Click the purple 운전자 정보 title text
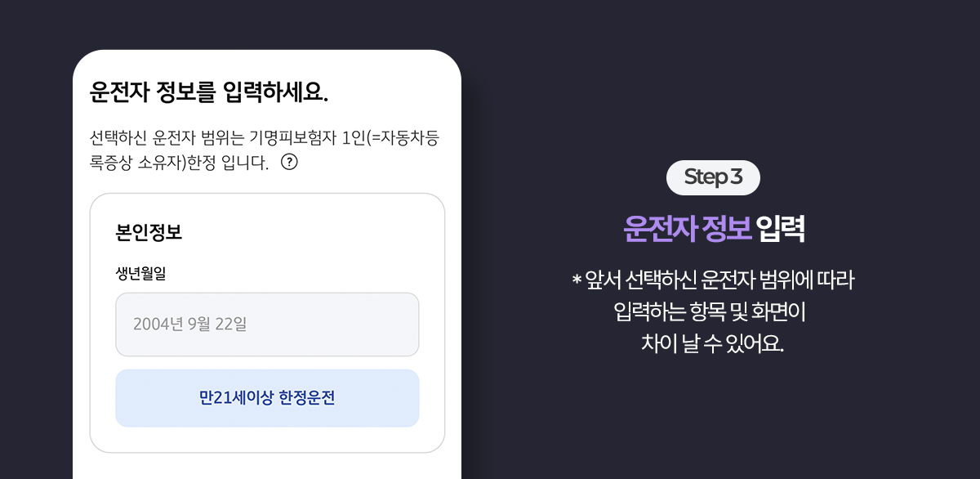 click(687, 230)
